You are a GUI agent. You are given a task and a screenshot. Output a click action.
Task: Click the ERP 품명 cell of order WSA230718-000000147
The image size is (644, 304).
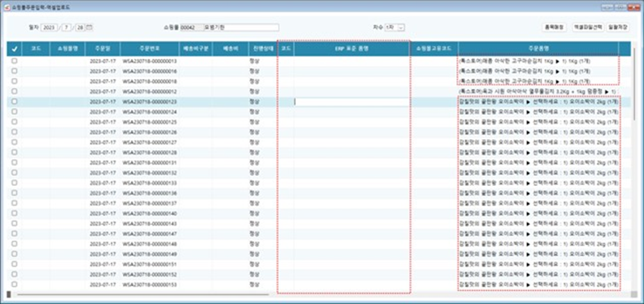pyautogui.click(x=352, y=233)
